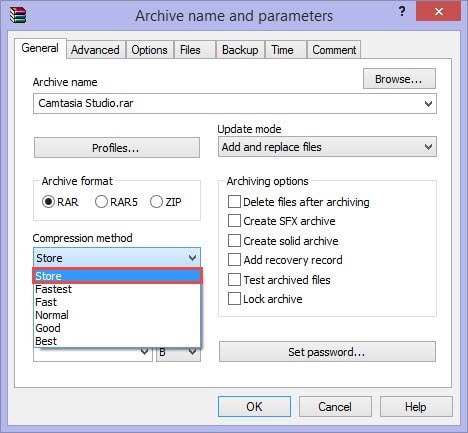The height and width of the screenshot is (433, 468).
Task: Enable Delete files after archiving
Action: (234, 202)
